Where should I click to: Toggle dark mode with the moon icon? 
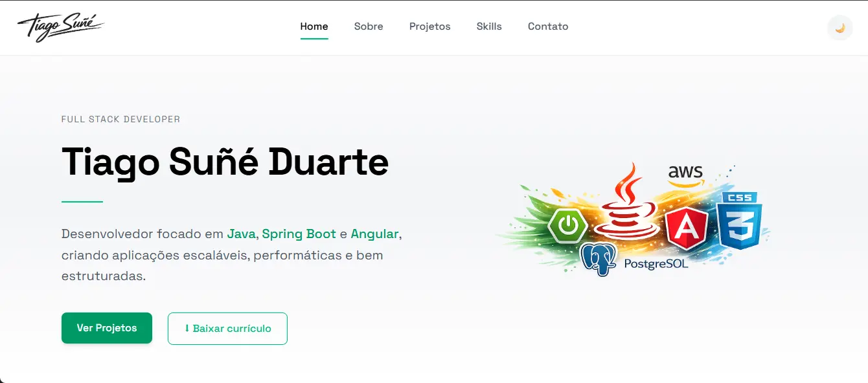click(x=840, y=28)
